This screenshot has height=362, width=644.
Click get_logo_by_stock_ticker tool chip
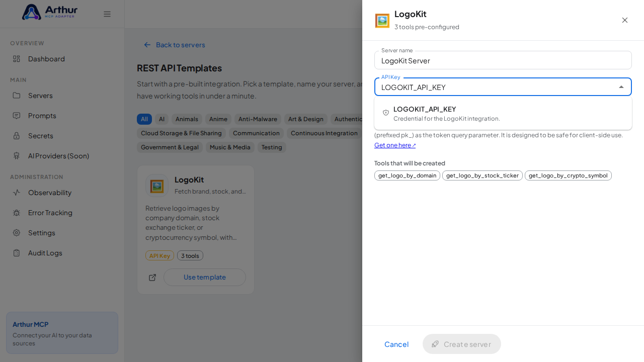[x=482, y=175]
